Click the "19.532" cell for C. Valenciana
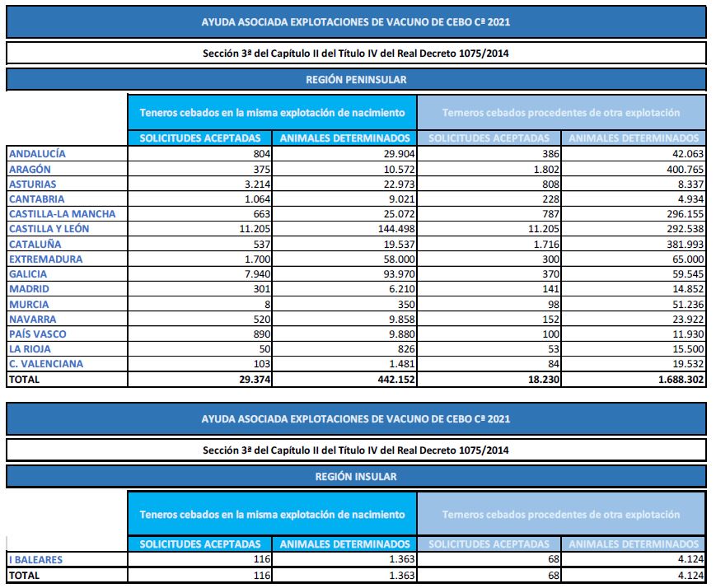Screen dimensions: 716x588 pos(688,364)
